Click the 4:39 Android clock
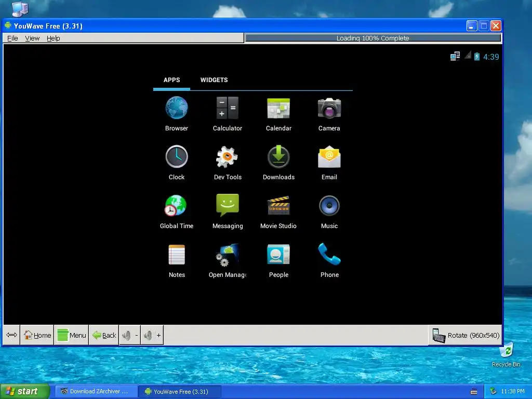This screenshot has width=532, height=399. tap(491, 57)
